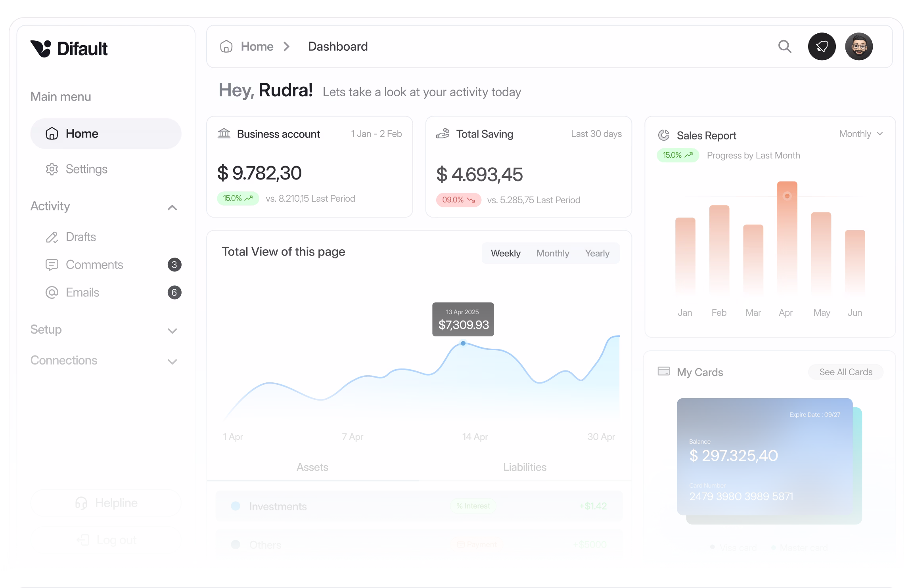The image size is (912, 588).
Task: Click card number 2479 3980 3989 5871
Action: coord(741,496)
